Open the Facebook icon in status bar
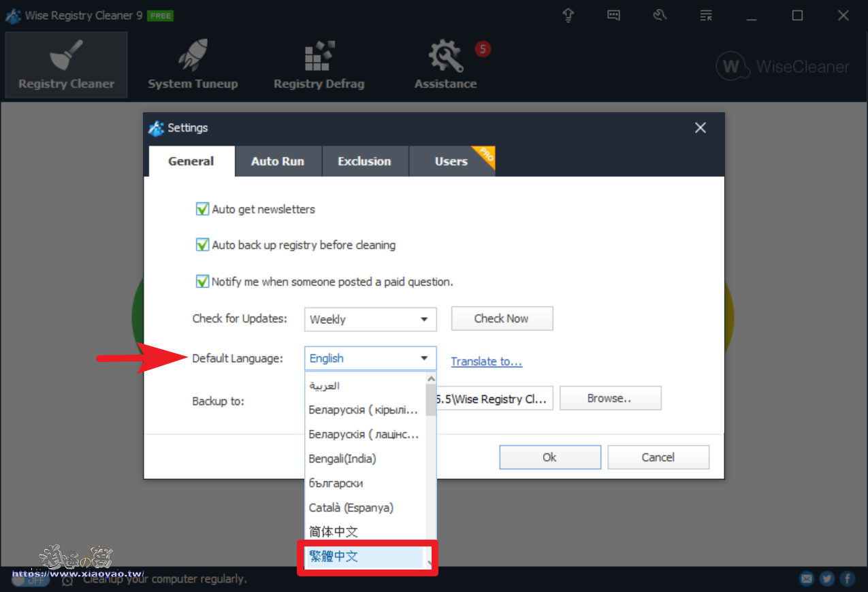The width and height of the screenshot is (868, 592). click(x=848, y=579)
